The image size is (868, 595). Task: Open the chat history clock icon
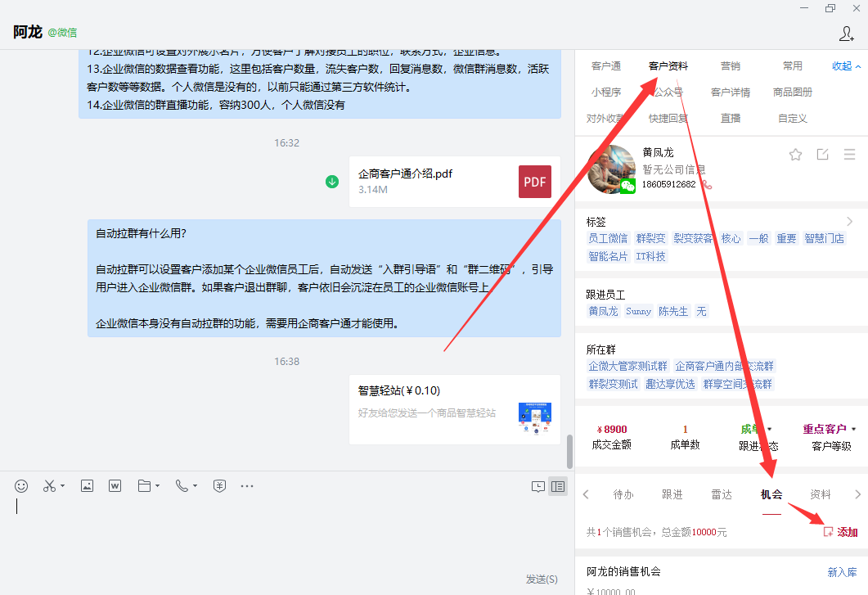(538, 486)
